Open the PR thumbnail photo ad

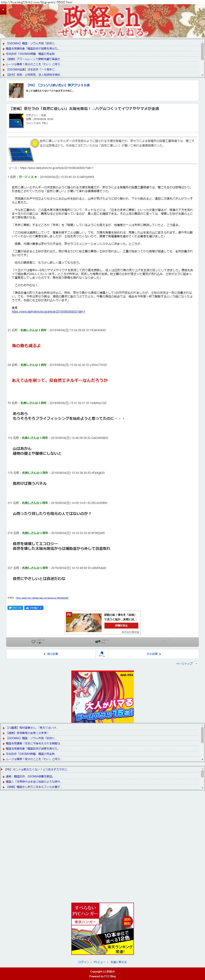coord(16,90)
